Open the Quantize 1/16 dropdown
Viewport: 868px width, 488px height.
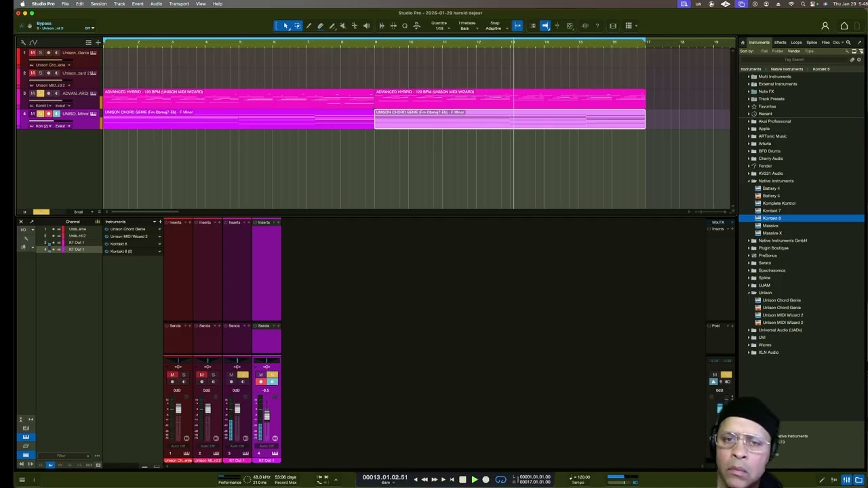(439, 26)
